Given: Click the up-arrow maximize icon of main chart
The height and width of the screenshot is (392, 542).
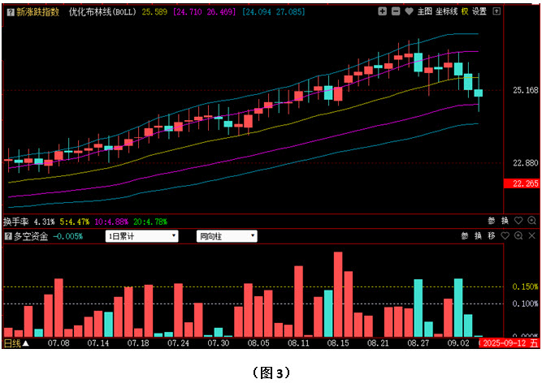Looking at the screenshot, I should pyautogui.click(x=496, y=11).
